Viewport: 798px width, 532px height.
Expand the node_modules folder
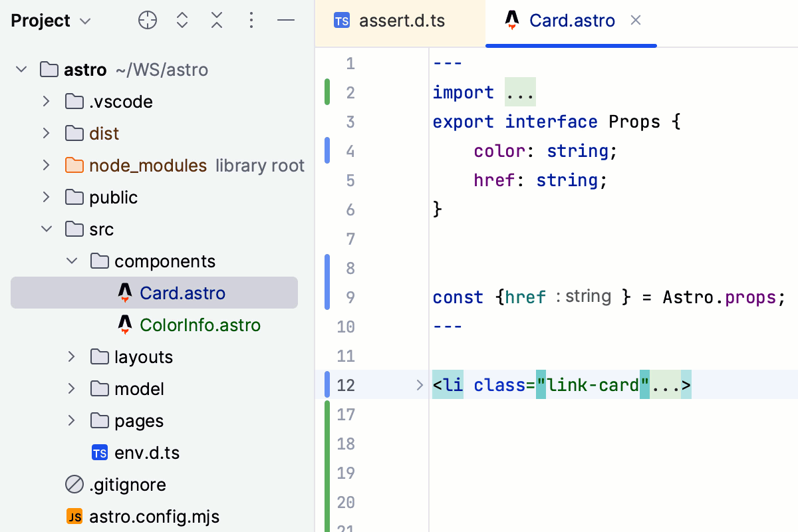coord(45,165)
